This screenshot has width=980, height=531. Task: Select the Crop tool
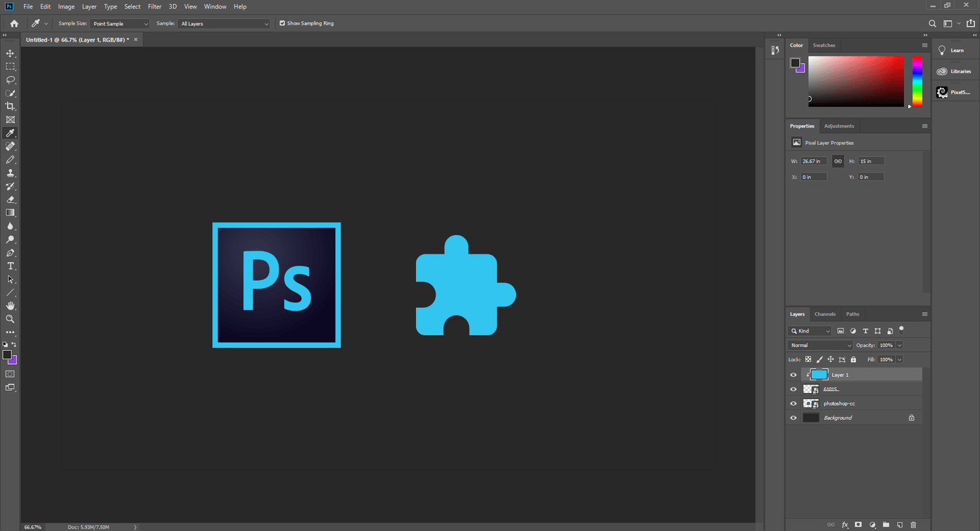tap(11, 106)
